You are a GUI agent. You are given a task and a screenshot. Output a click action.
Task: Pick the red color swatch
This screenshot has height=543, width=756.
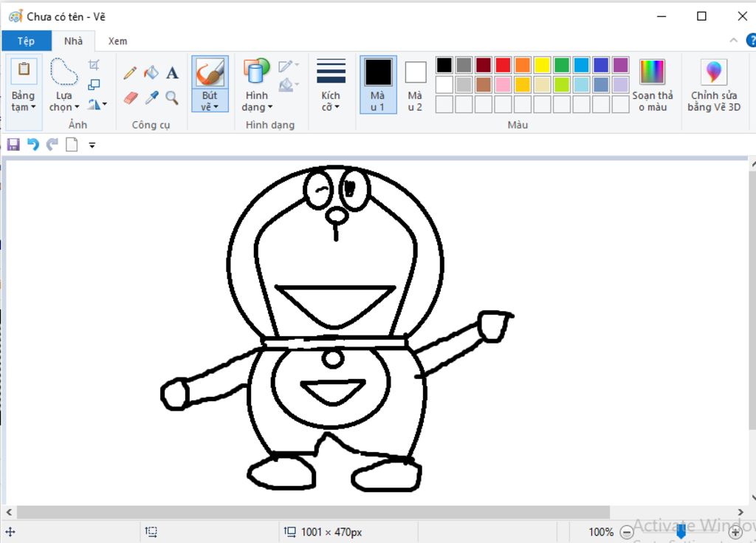503,65
